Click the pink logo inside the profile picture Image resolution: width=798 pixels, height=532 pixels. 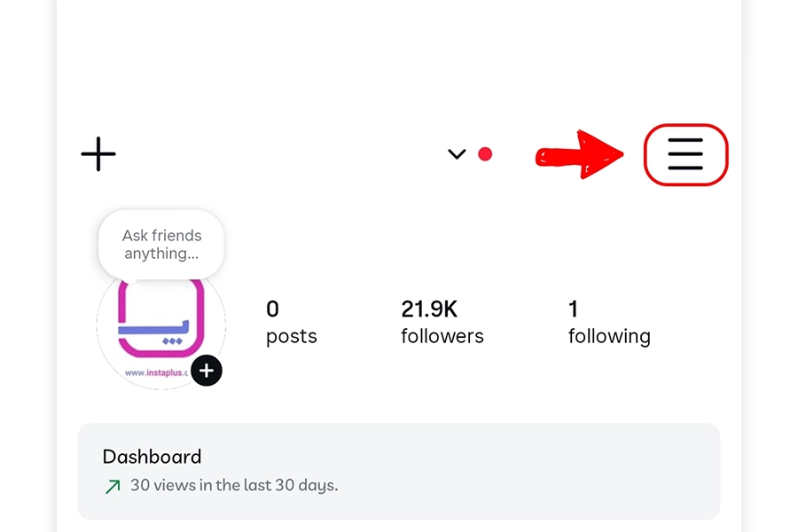pos(164,319)
